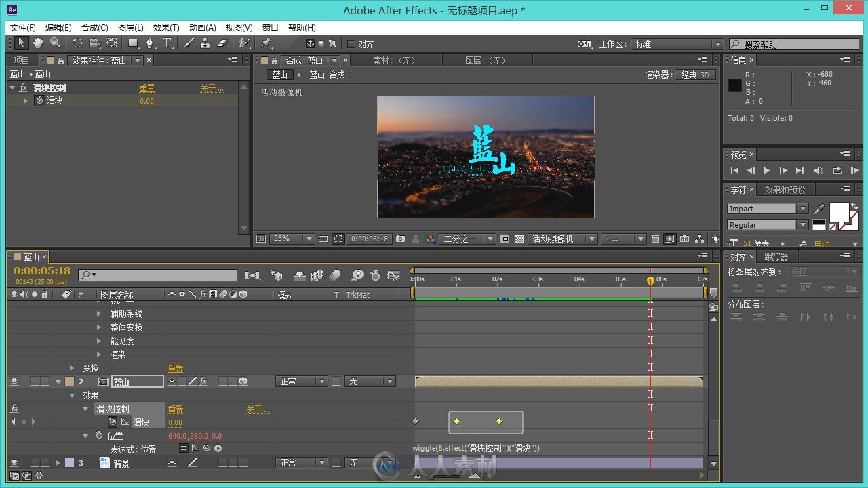Viewport: 868px width, 488px height.
Task: Click 重置 in effect controls panel
Action: [x=147, y=88]
